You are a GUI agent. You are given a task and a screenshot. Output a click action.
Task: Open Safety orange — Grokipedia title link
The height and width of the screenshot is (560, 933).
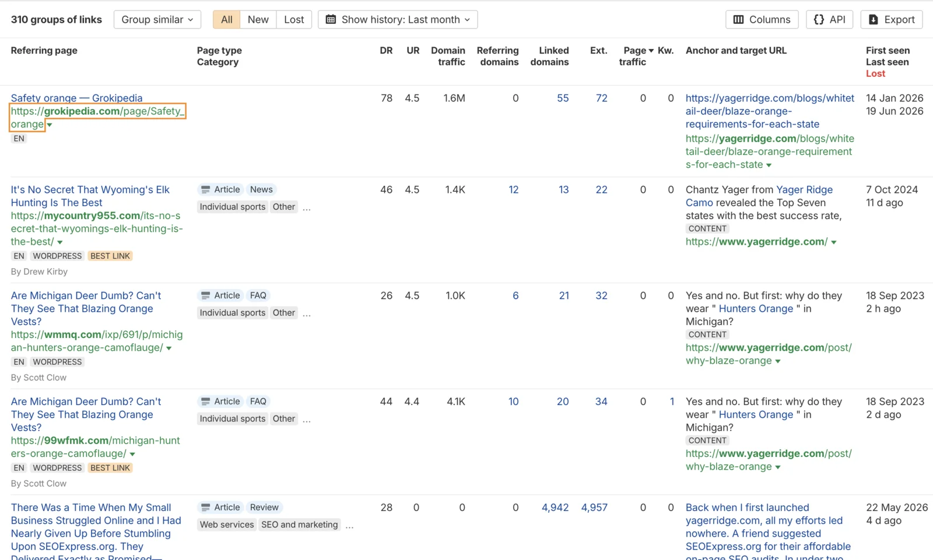point(76,98)
